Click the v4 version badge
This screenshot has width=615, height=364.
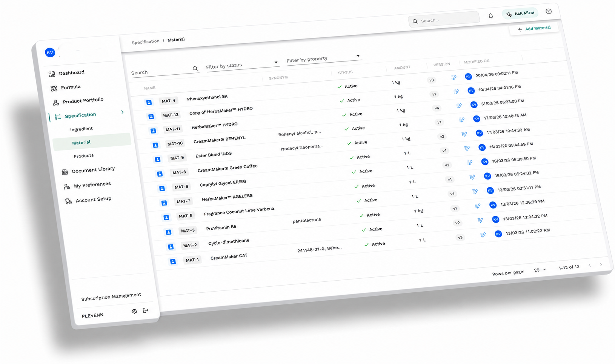(437, 108)
